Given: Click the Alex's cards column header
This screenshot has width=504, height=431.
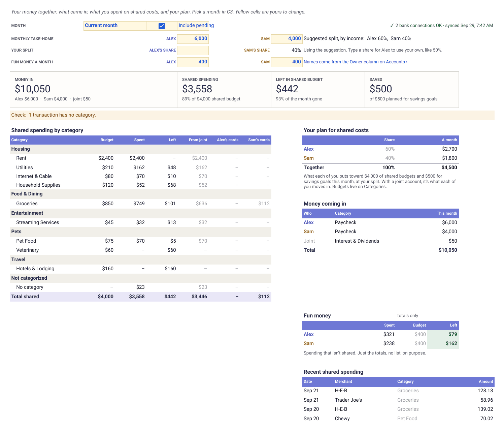Looking at the screenshot, I should tap(228, 140).
